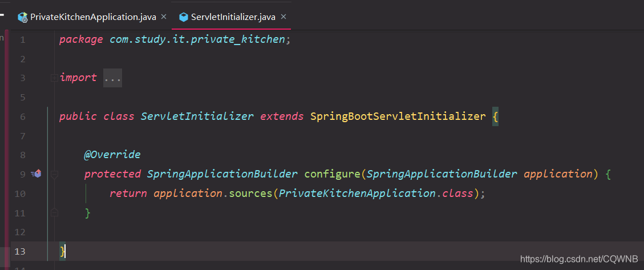Click the sources method call
Image resolution: width=644 pixels, height=270 pixels.
tap(250, 193)
